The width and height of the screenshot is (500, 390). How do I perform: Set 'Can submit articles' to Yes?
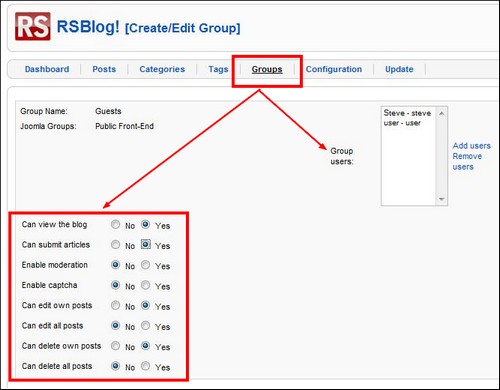pos(146,244)
